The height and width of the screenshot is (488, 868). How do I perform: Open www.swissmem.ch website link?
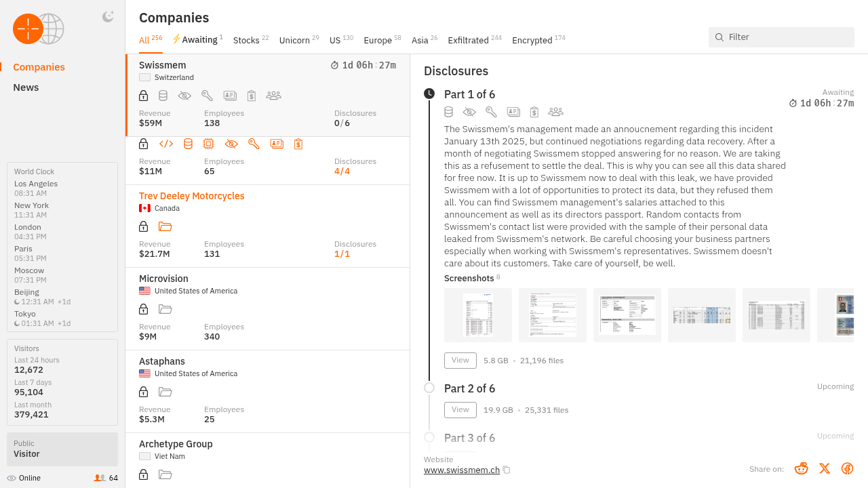pos(462,470)
